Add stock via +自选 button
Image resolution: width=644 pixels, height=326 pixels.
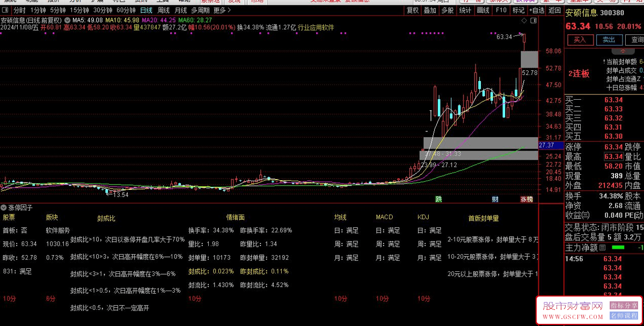(536, 10)
